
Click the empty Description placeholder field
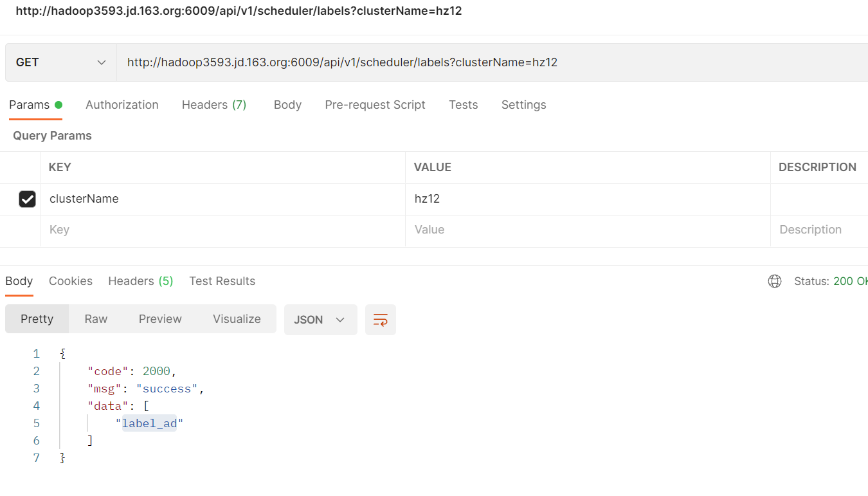[x=819, y=230]
